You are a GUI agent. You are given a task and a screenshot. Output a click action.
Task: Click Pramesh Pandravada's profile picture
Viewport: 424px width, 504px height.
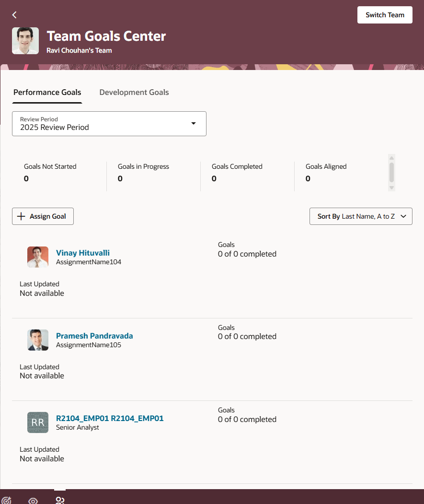37,340
